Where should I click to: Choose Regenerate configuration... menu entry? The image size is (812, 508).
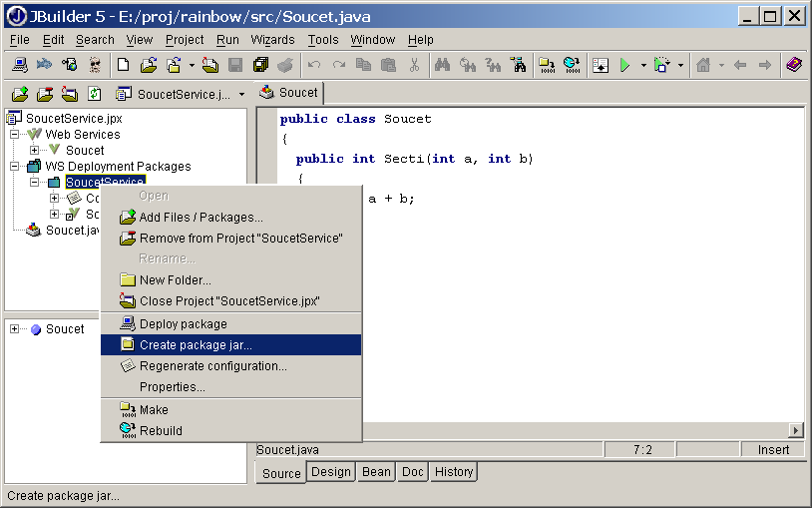[x=231, y=366]
